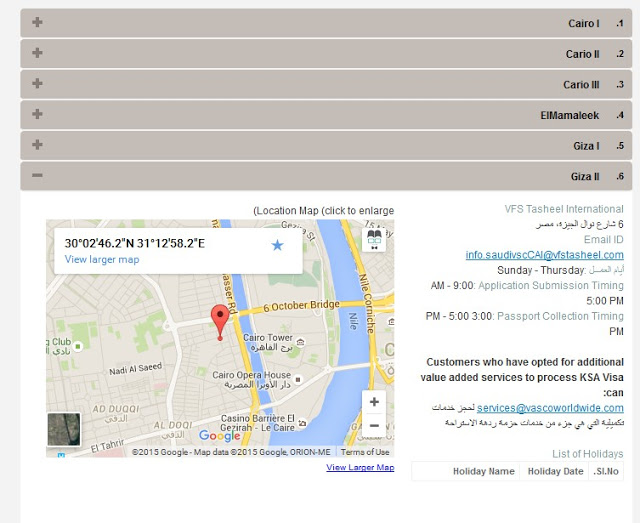Click the red location pin marker
The image size is (640, 523).
220,322
